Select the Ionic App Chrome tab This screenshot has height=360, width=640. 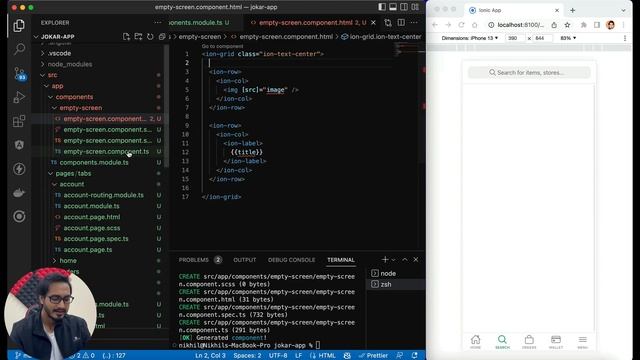pos(513,10)
